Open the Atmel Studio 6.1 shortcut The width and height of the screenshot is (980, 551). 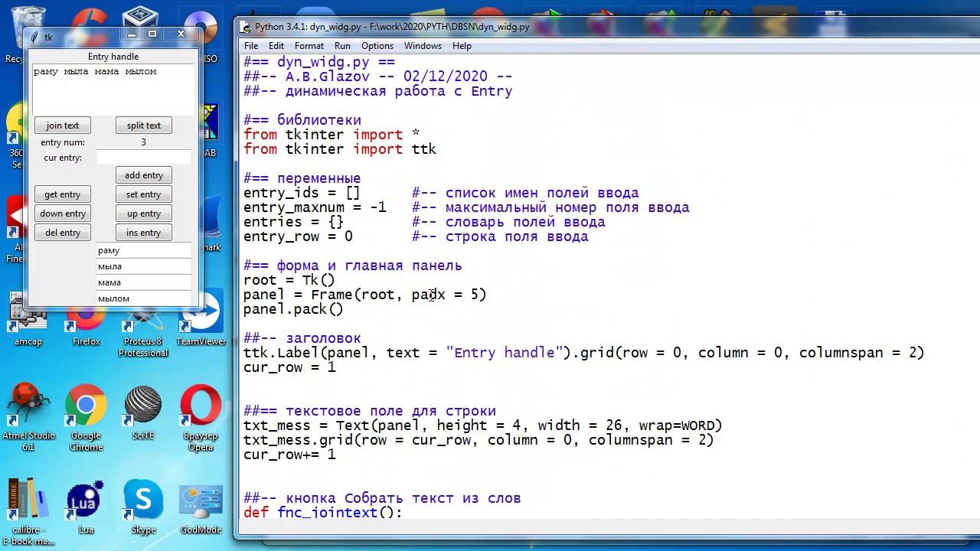[28, 417]
